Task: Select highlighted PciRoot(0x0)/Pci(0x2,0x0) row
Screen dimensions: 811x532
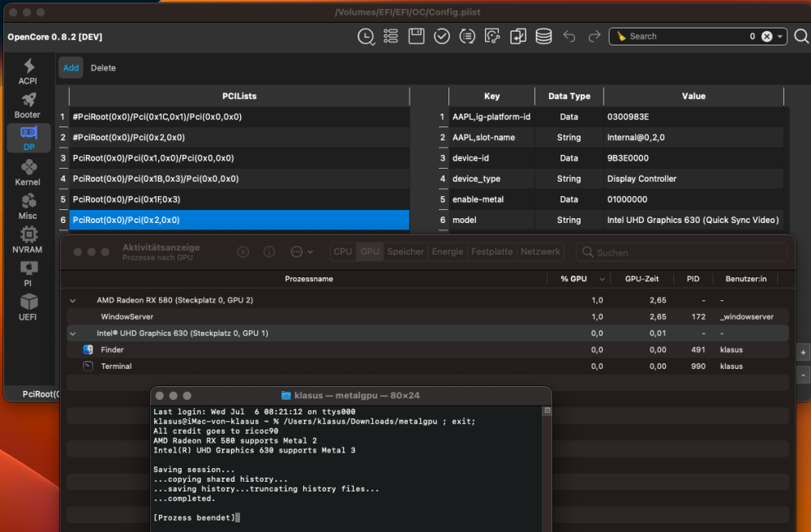Action: (239, 221)
